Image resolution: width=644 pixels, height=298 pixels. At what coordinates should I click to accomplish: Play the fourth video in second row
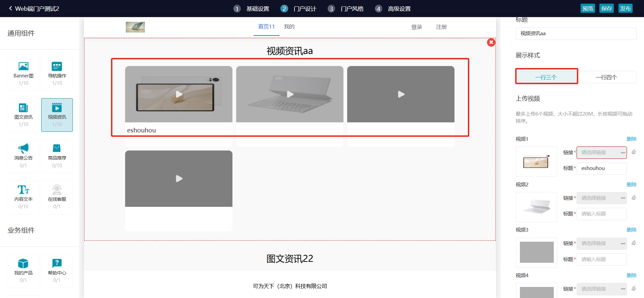[179, 179]
